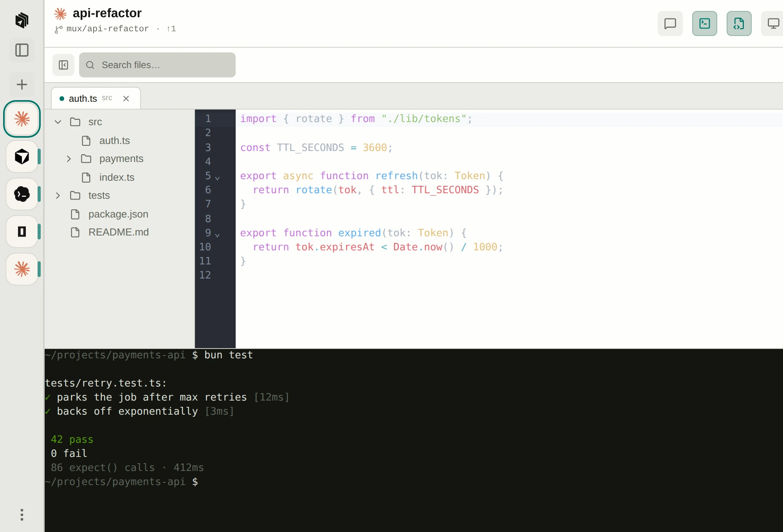Image resolution: width=783 pixels, height=532 pixels.
Task: Click the api-refactor workspace title
Action: click(107, 13)
